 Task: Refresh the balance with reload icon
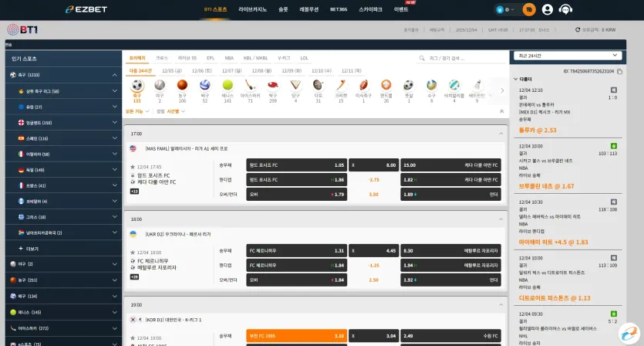578,29
